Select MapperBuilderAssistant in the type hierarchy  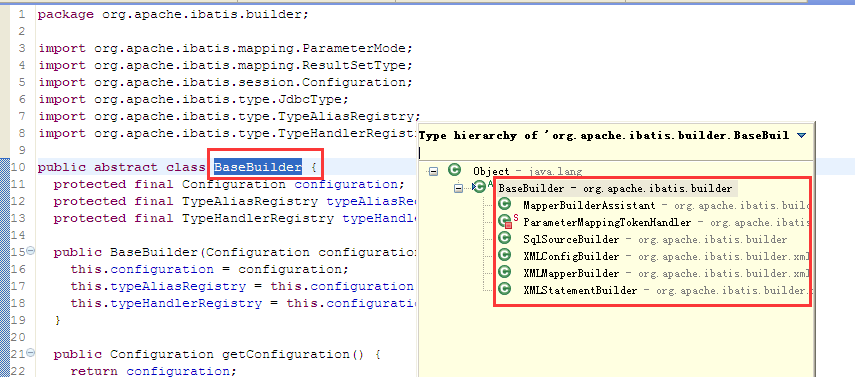tap(589, 206)
